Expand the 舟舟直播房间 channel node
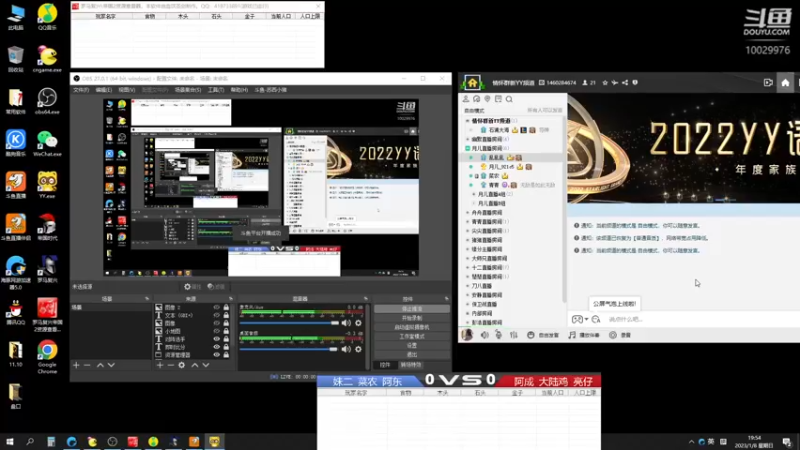Screen dimensions: 800x450 click(468, 213)
